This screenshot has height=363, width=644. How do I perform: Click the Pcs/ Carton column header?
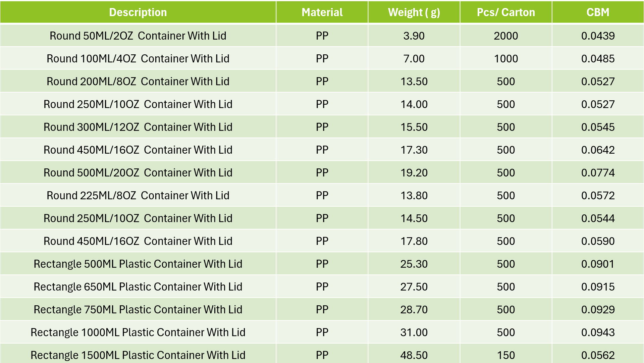coord(506,12)
